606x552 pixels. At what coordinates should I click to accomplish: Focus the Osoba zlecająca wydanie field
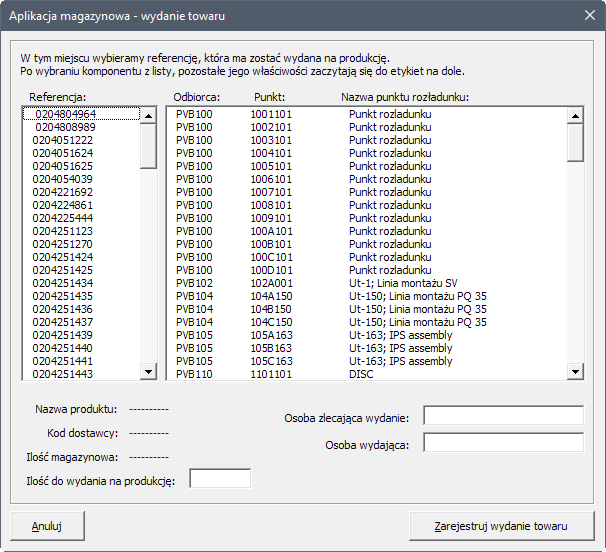(x=503, y=416)
